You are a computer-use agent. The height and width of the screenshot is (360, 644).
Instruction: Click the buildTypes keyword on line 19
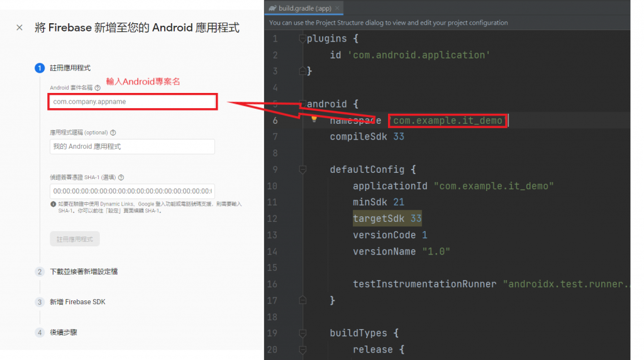[x=358, y=333]
